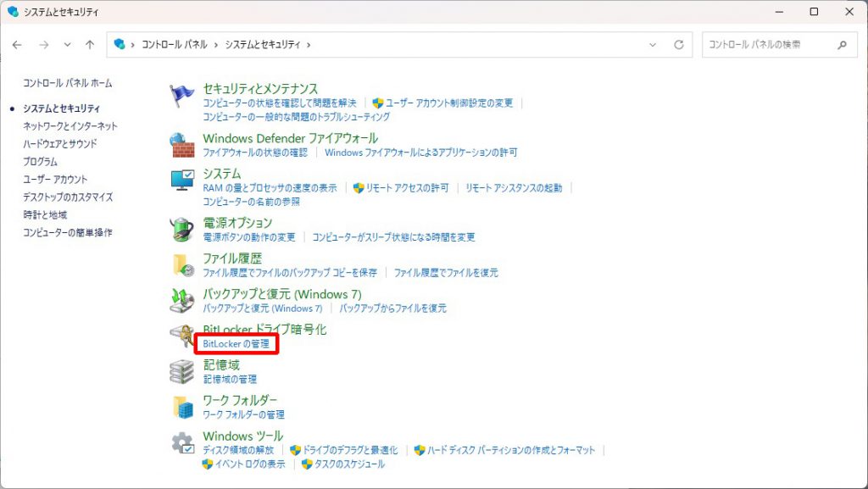This screenshot has height=489, width=868.
Task: Select システムとセキュリティ in sidebar
Action: 61,108
